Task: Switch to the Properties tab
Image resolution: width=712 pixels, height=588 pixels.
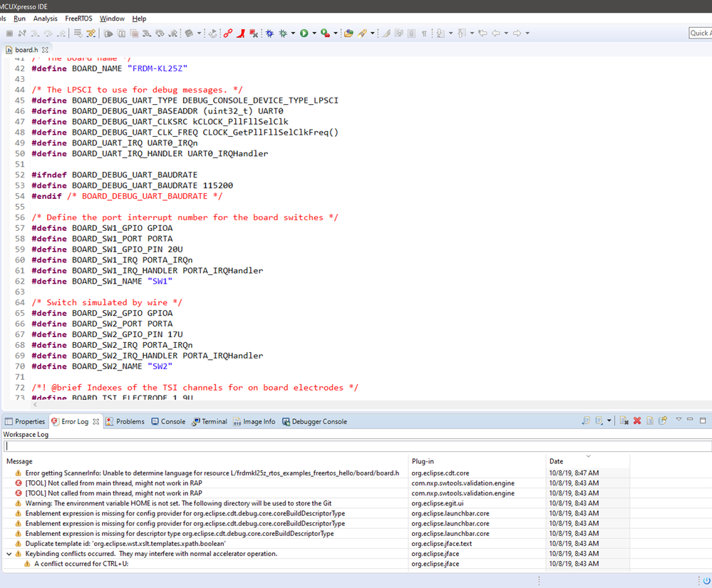Action: click(25, 421)
